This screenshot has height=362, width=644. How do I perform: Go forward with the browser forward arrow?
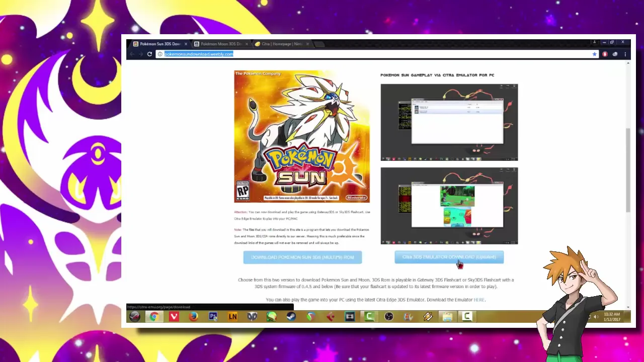[x=140, y=54]
